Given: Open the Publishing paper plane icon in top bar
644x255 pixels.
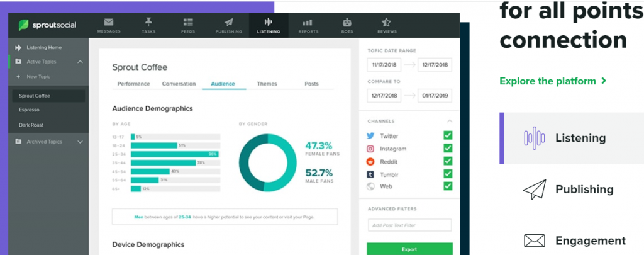Looking at the screenshot, I should pyautogui.click(x=229, y=22).
